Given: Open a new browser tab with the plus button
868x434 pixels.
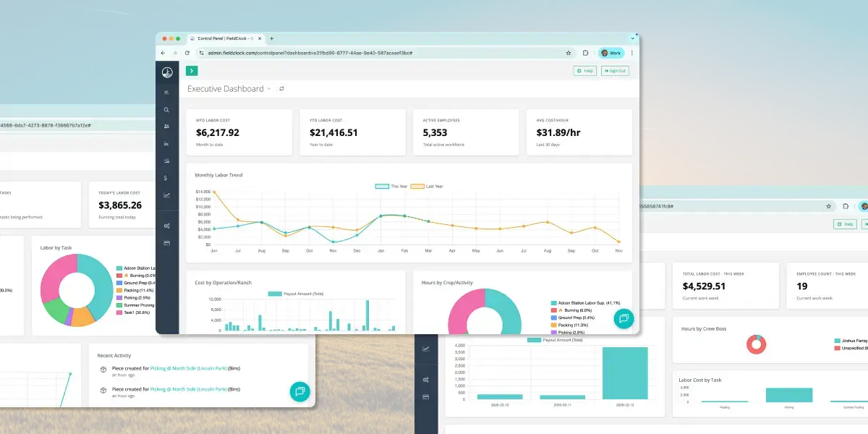Looking at the screenshot, I should (x=272, y=38).
